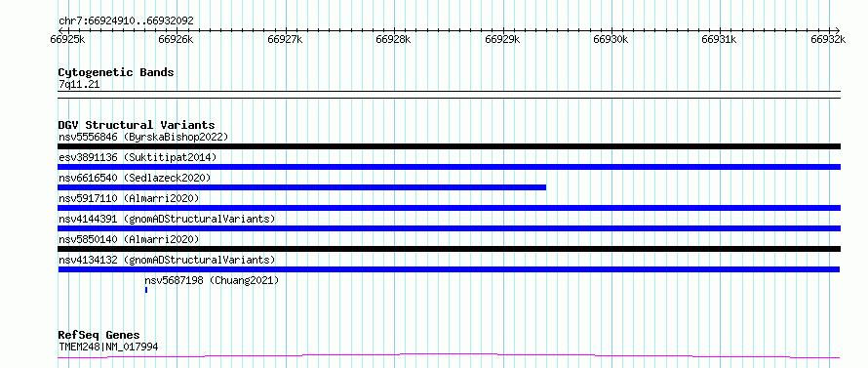The width and height of the screenshot is (868, 368).
Task: Select the blue bar under nsv5917110
Action: pyautogui.click(x=449, y=208)
